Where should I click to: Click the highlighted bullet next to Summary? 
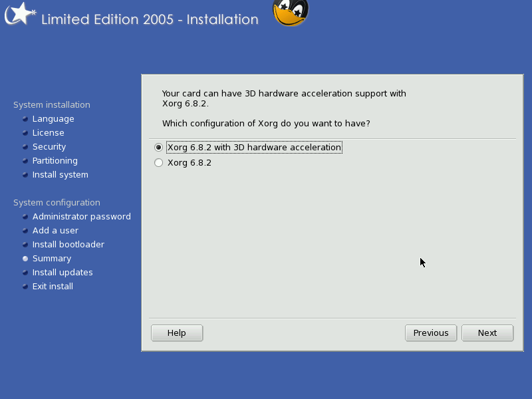pos(25,259)
